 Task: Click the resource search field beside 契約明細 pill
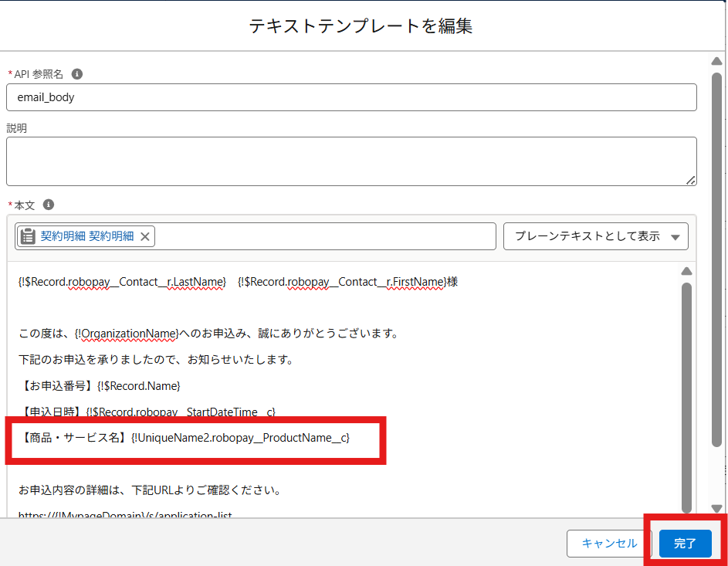(324, 236)
